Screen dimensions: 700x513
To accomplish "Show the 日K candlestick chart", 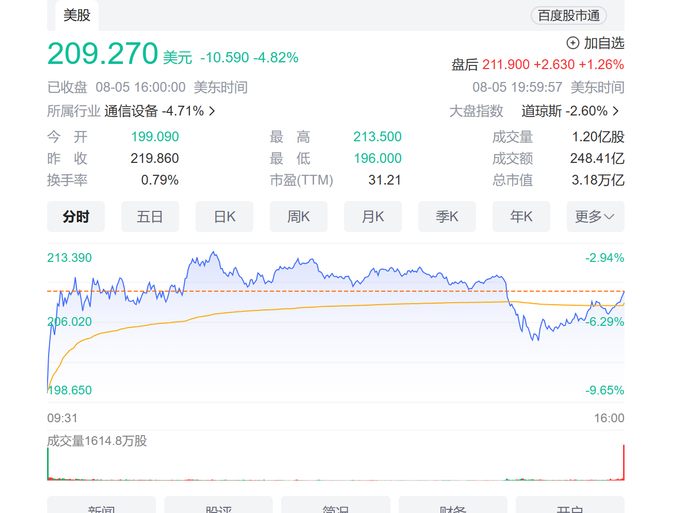I will [x=224, y=217].
